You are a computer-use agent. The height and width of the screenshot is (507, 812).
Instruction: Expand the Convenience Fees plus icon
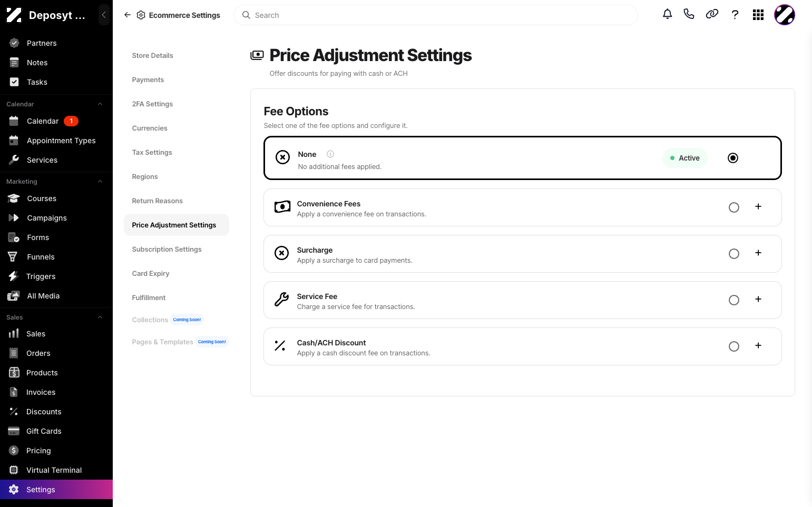(758, 206)
